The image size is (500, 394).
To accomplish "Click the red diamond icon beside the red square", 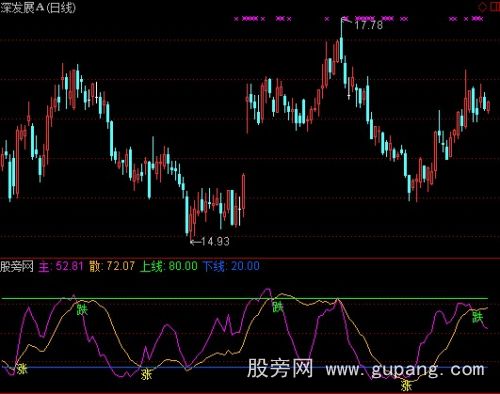I will 482,7.
